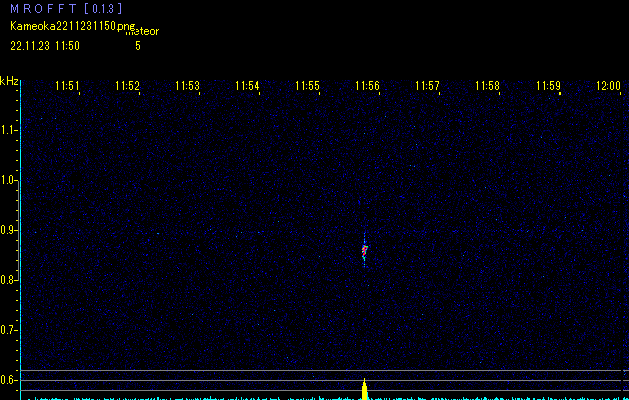Click the 11:54 time axis label
The width and height of the screenshot is (629, 400).
coord(247,86)
